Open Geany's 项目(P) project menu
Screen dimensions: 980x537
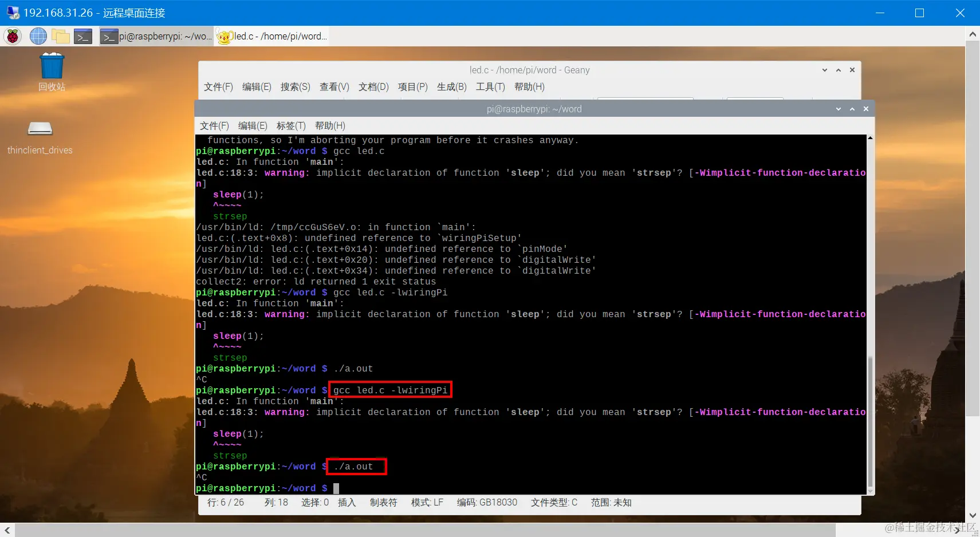coord(412,86)
